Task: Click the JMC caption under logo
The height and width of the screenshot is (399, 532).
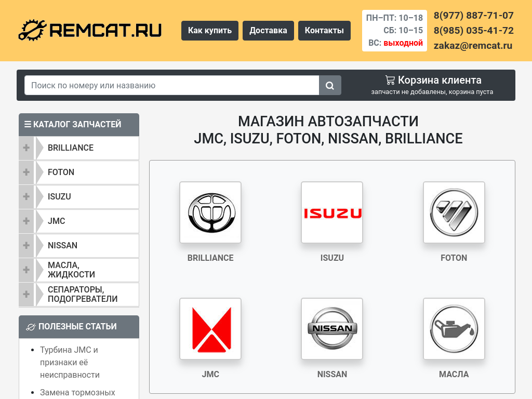Action: pos(210,374)
